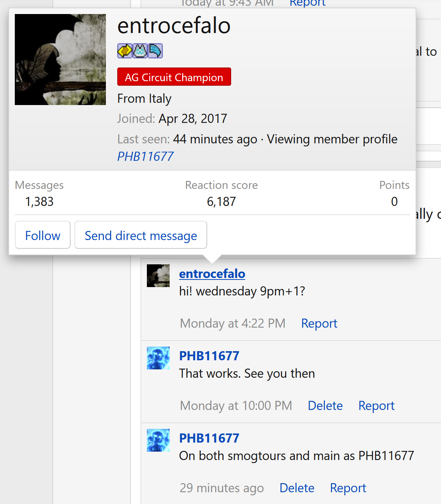Click the 'On both smogtours and main' message text
The height and width of the screenshot is (504, 441).
point(296,456)
